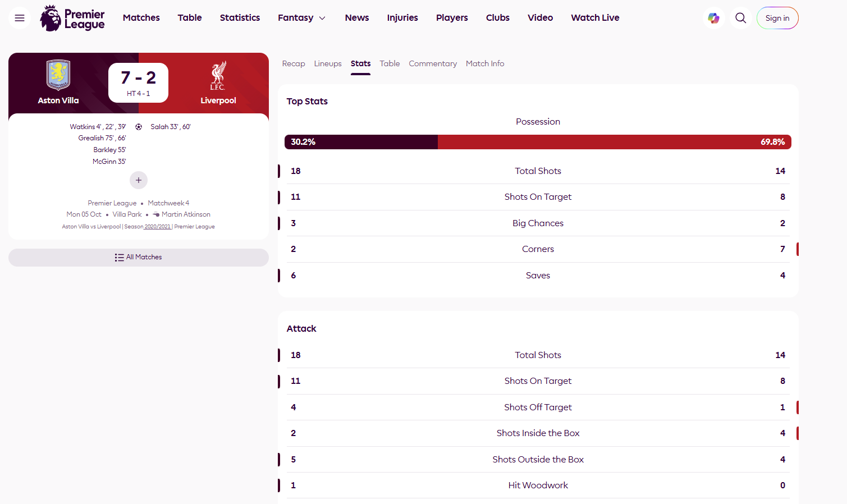Switch to the Lineups tab
847x504 pixels.
pyautogui.click(x=328, y=64)
